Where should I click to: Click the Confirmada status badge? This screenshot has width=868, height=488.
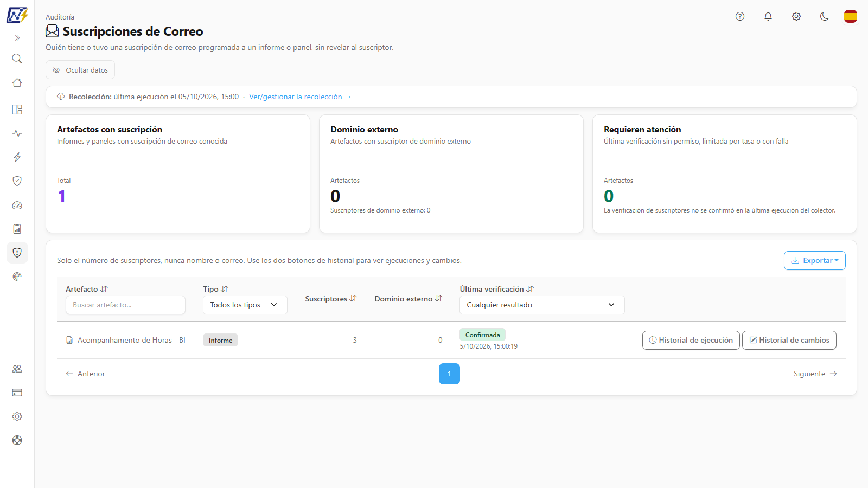click(482, 335)
